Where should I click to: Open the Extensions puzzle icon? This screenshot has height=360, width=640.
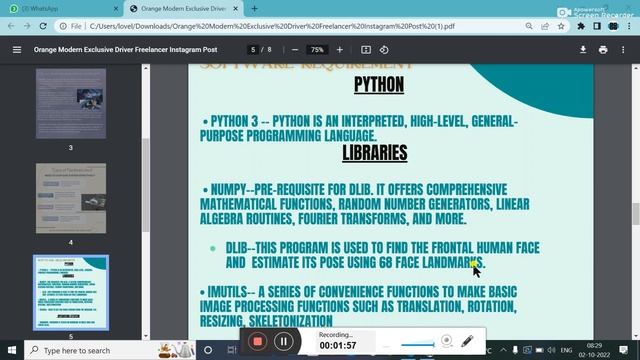[581, 26]
